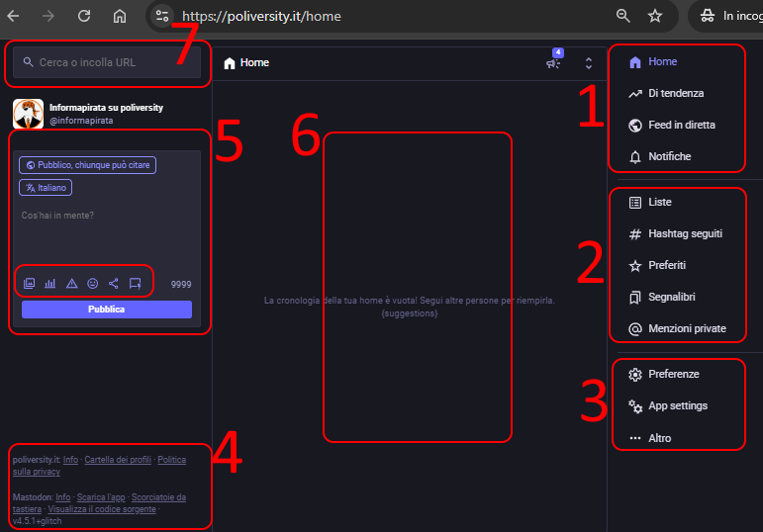Attach media using the image icon
The height and width of the screenshot is (532, 763).
click(x=30, y=284)
